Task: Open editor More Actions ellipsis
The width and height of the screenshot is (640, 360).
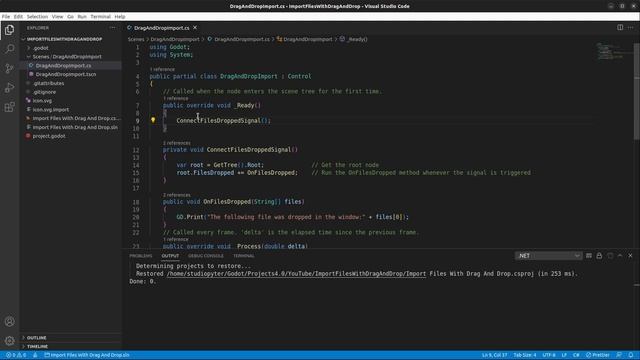Action: [631, 27]
